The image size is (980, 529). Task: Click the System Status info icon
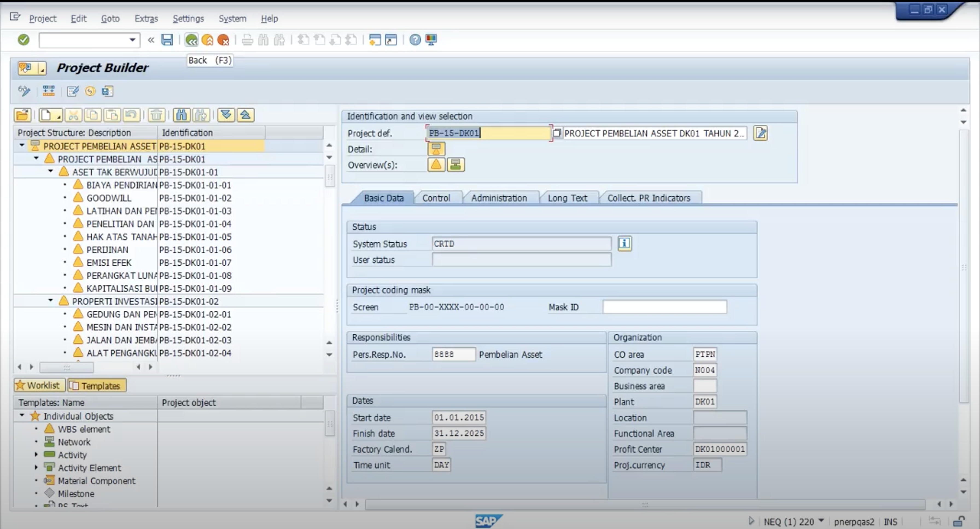coord(624,243)
